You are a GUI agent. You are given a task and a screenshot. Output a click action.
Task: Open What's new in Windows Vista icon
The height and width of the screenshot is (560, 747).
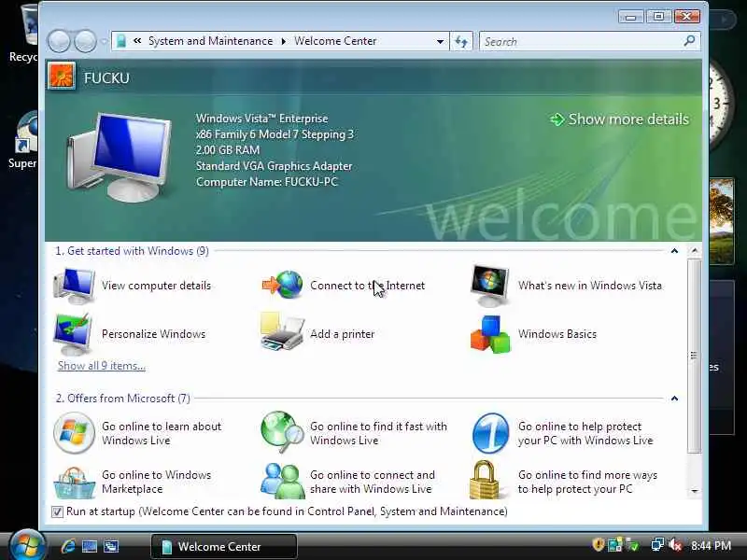[x=489, y=286]
